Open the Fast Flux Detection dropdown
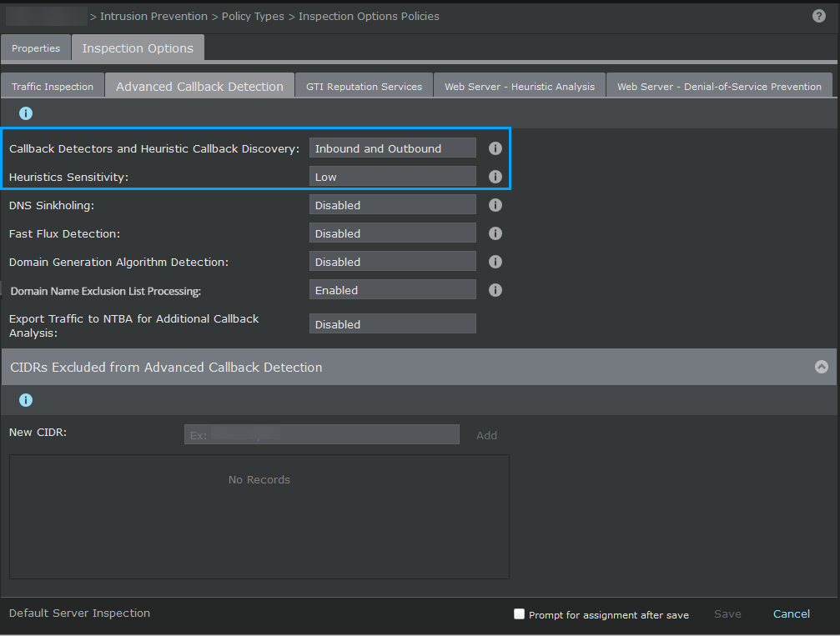Screen dimensions: 840x636 pos(393,233)
